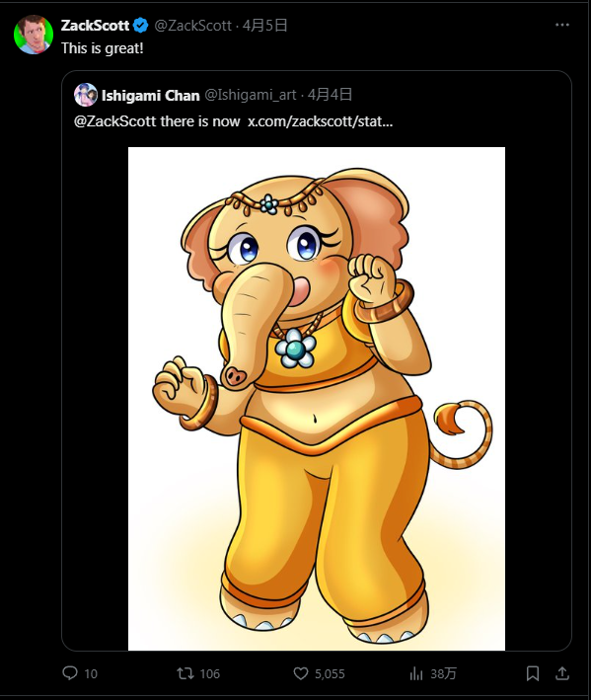
Task: Click the blue verified badge
Action: pos(141,26)
